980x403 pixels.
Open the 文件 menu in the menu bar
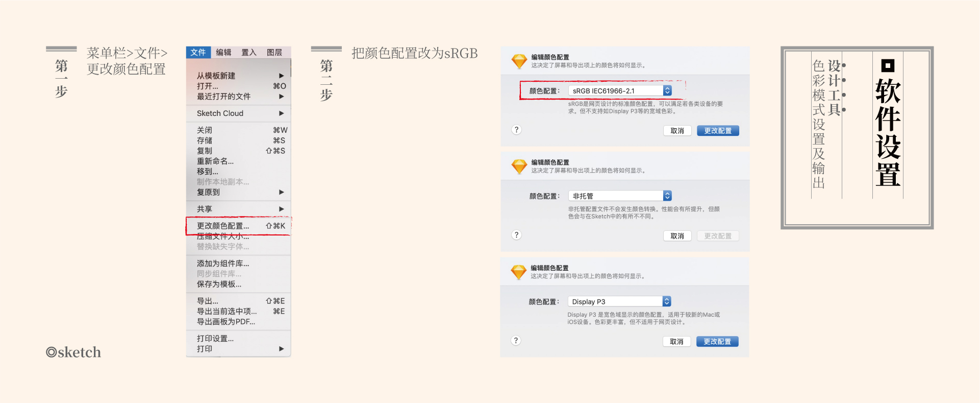198,52
